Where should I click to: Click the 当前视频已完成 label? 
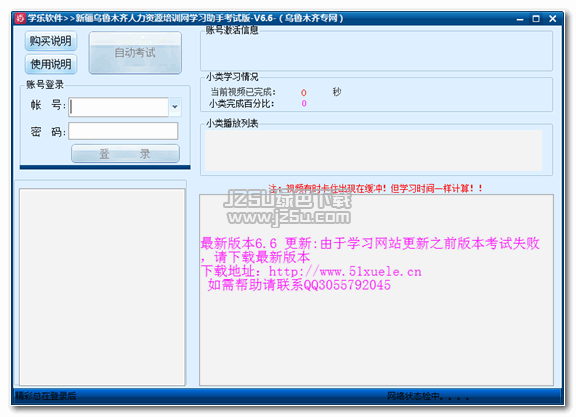(243, 92)
